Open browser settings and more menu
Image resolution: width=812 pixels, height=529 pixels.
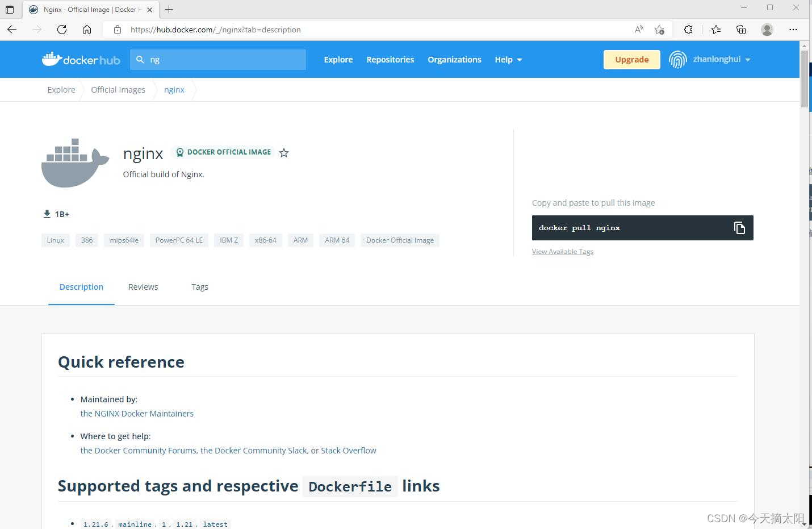(x=793, y=30)
